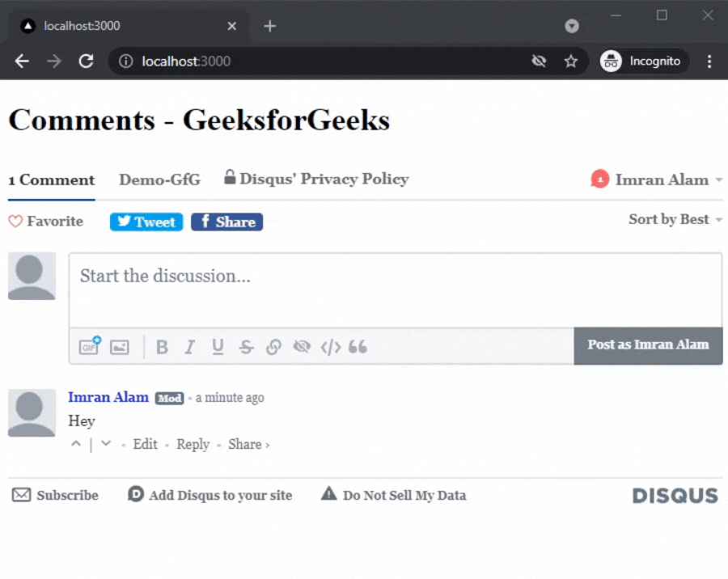Toggle italic formatting in comment editor
The image size is (728, 579).
190,347
